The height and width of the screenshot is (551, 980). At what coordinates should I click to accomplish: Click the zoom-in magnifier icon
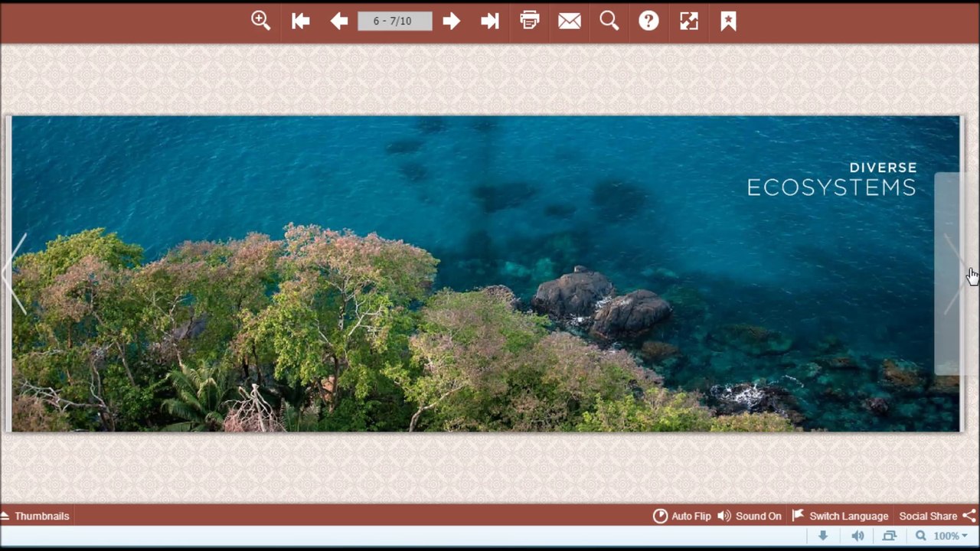261,21
